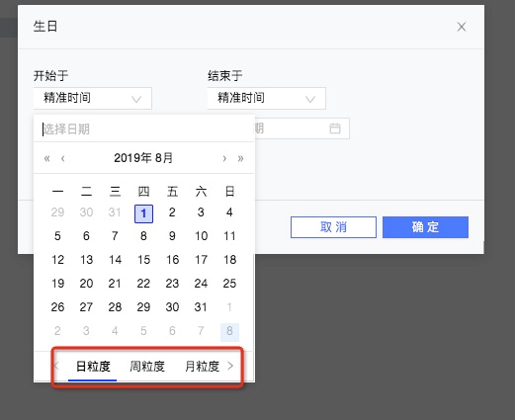
Task: Click date 14 in the calendar
Action: (115, 260)
